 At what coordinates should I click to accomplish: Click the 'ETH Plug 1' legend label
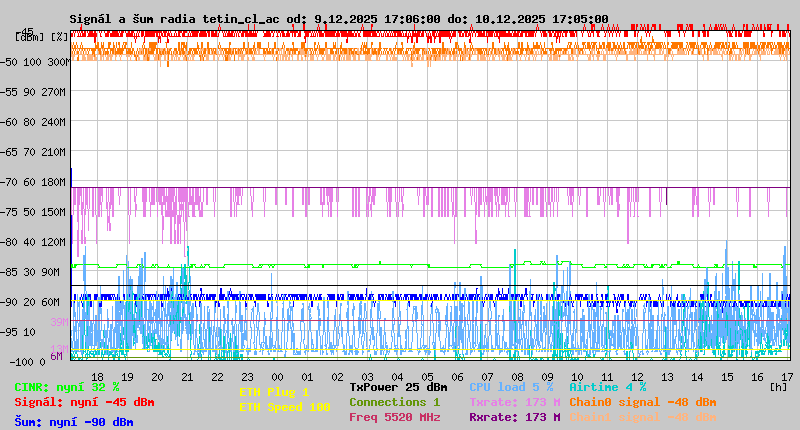(x=274, y=392)
